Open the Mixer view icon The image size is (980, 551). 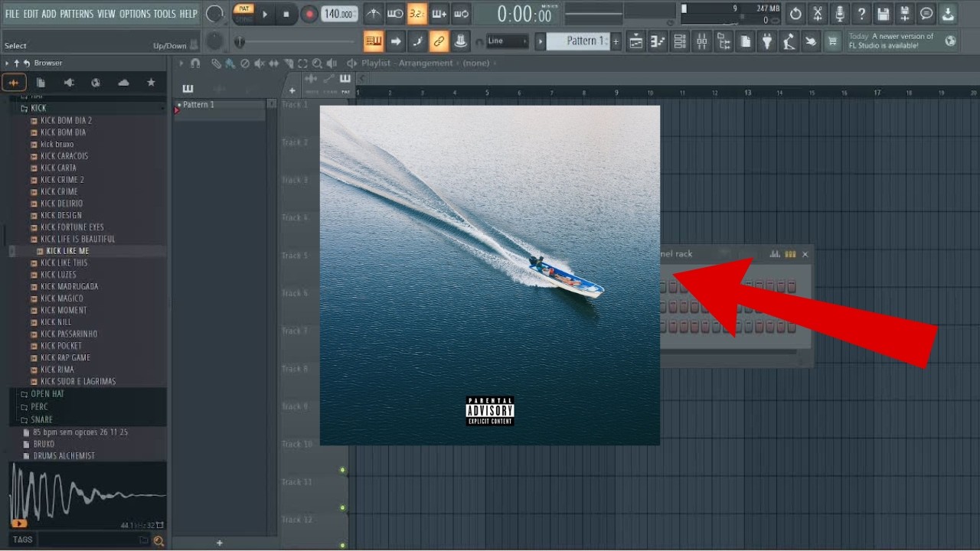701,41
